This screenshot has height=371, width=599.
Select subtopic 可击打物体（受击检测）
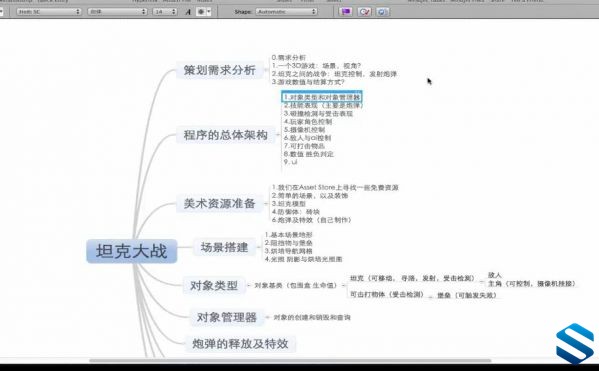tap(387, 294)
